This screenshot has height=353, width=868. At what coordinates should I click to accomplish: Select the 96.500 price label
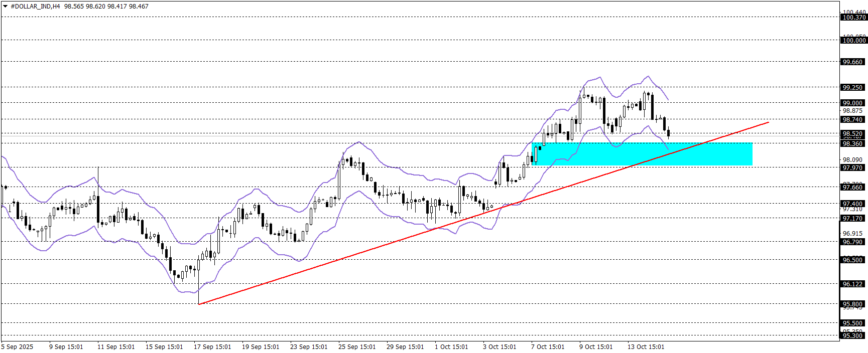(852, 260)
